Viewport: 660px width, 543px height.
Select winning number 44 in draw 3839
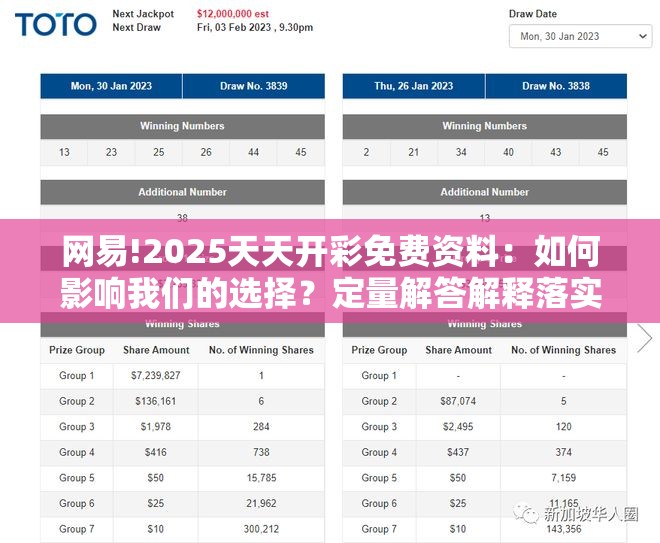pos(253,152)
